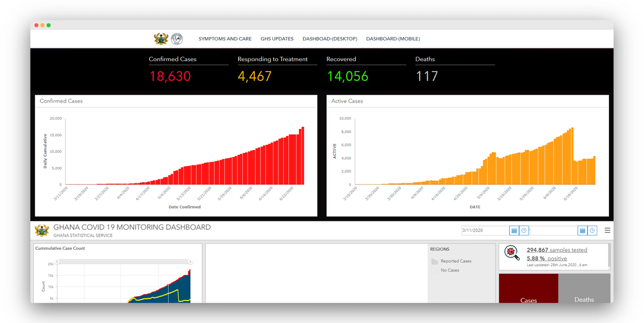Open the end date clock time picker
Viewport: 644px width, 323px height.
coord(592,231)
